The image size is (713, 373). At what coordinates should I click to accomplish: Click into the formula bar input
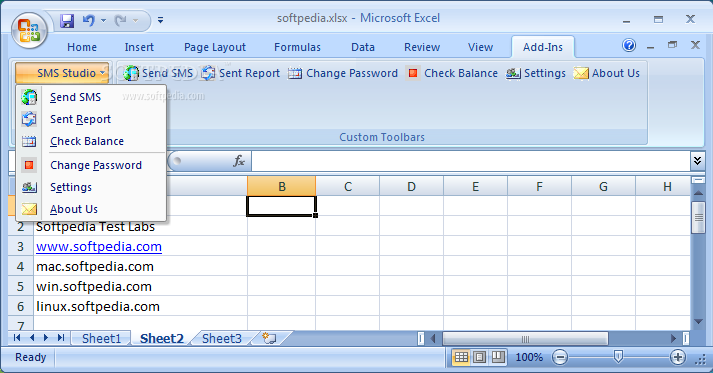click(x=471, y=161)
